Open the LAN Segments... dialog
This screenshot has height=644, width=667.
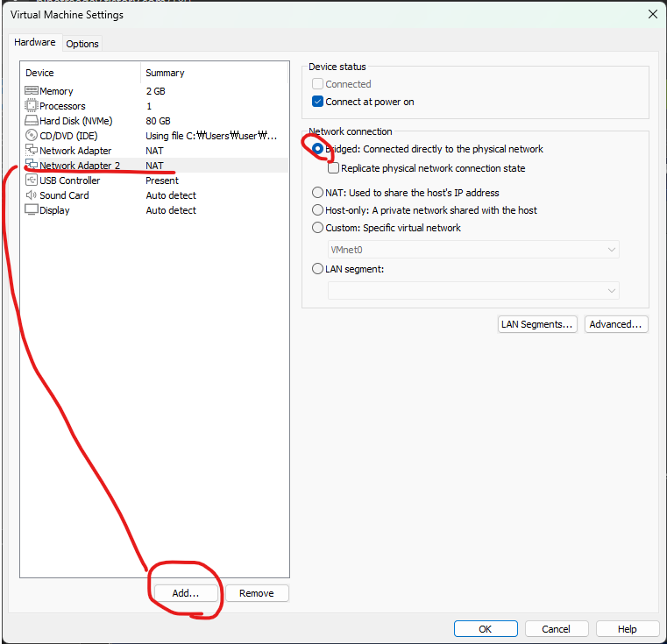[x=537, y=324]
